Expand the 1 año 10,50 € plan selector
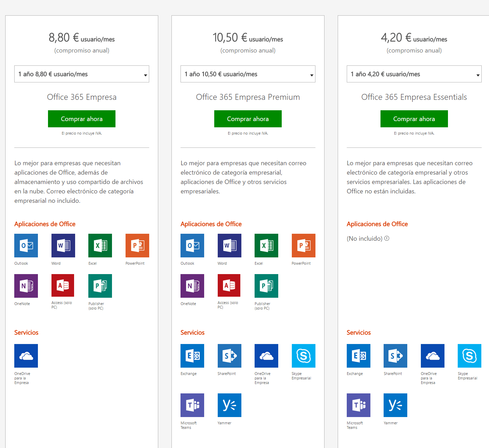 pos(248,74)
